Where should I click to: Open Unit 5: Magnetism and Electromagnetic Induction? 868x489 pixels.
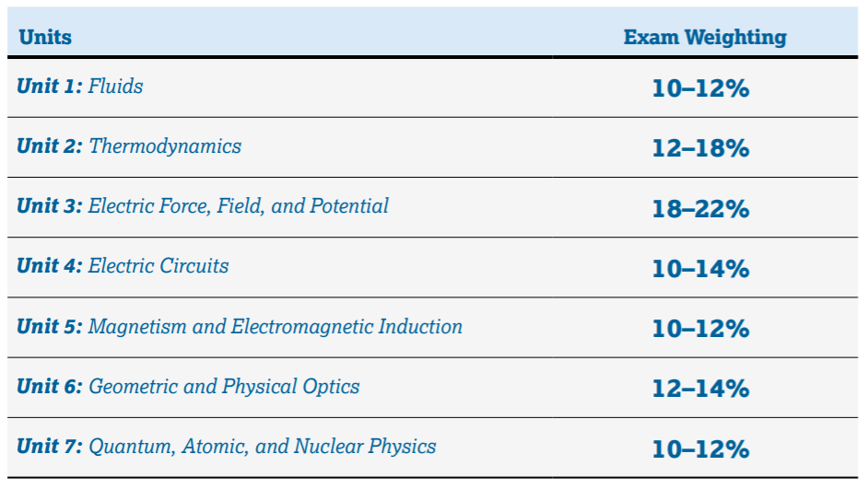(240, 326)
